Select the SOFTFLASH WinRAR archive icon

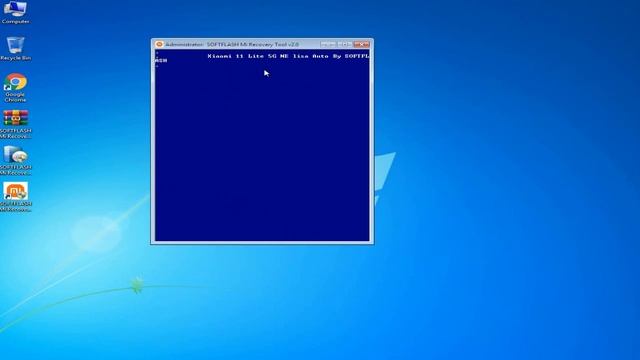point(16,124)
